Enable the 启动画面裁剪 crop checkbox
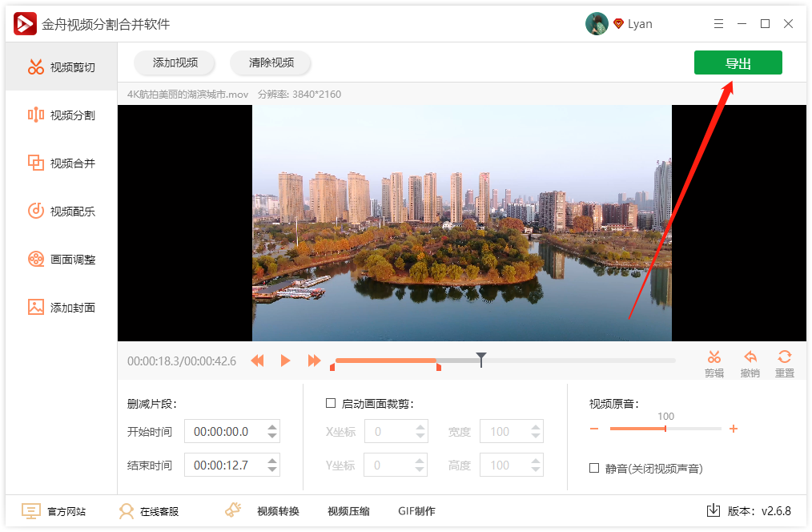Screen dimensions: 812x532 pos(332,403)
